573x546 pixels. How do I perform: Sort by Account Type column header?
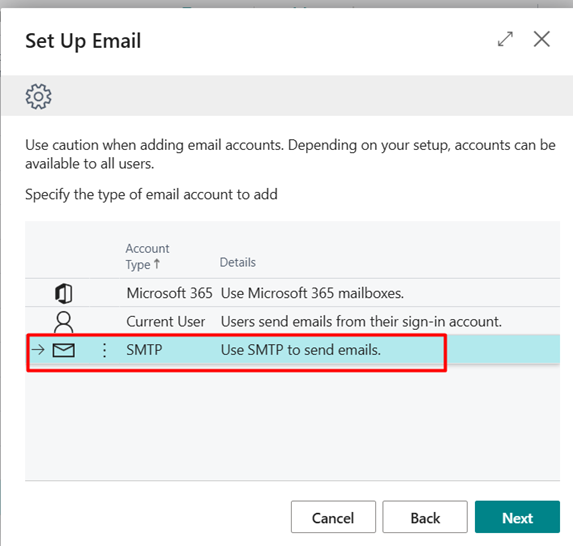coord(147,256)
